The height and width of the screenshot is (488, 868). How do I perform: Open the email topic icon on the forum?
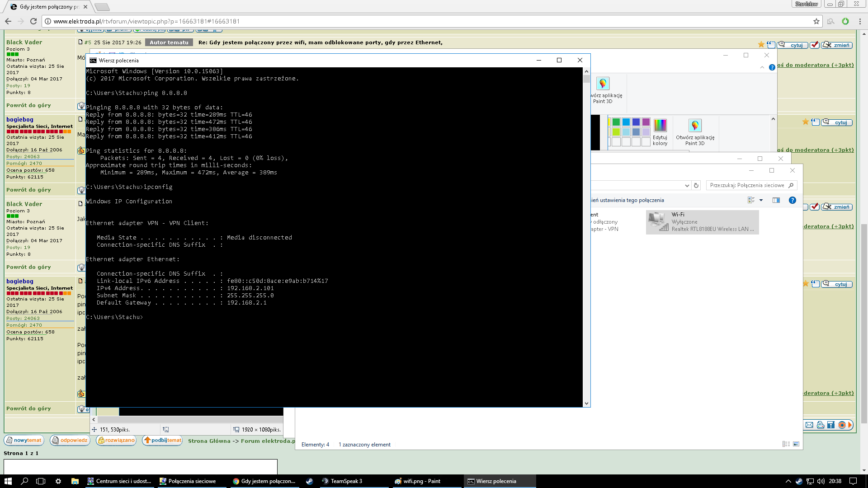point(809,425)
